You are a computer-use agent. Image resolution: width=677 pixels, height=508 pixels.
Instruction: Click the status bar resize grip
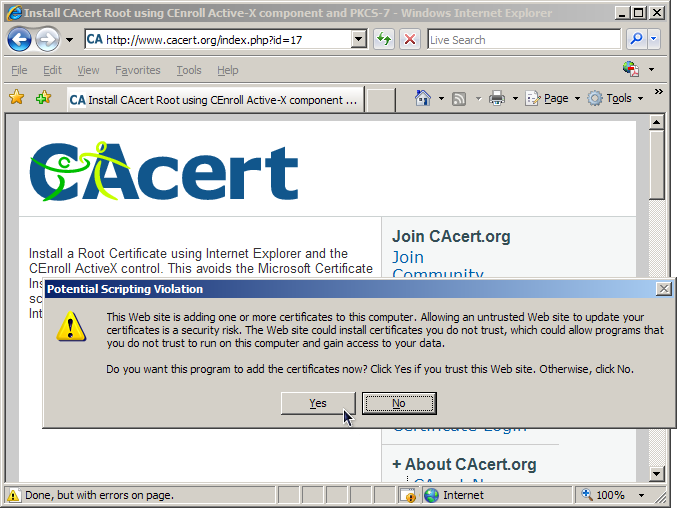[661, 498]
